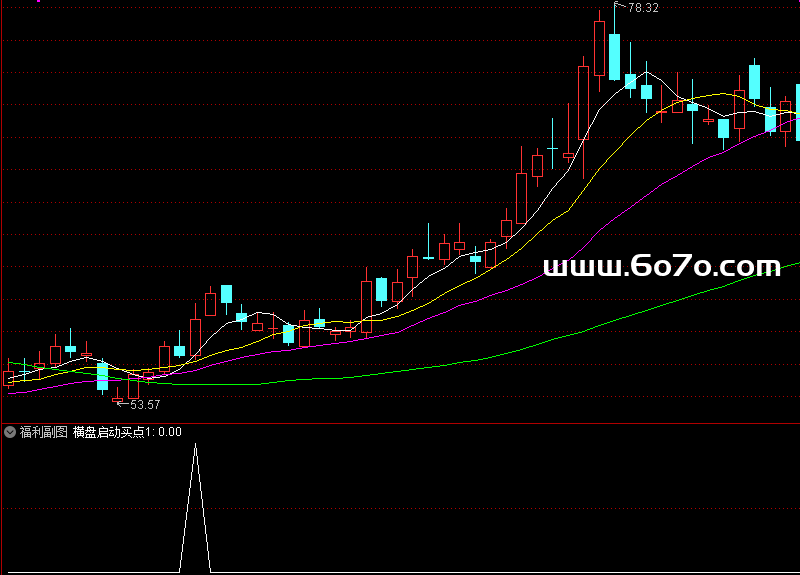Select the rightmost cyan candle at chart edge
Viewport: 800px width, 575px height.
pos(797,110)
